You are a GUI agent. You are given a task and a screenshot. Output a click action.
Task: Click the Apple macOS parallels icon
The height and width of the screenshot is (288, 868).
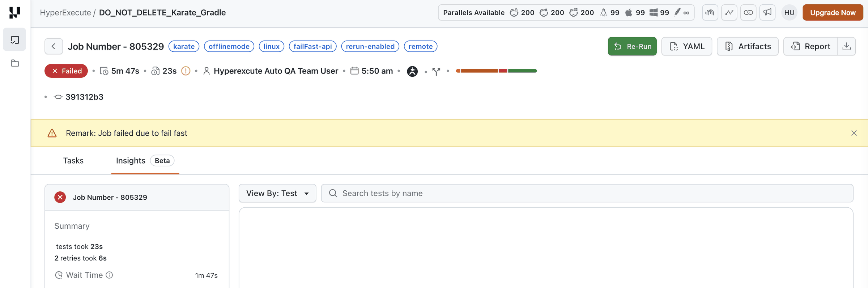click(629, 13)
